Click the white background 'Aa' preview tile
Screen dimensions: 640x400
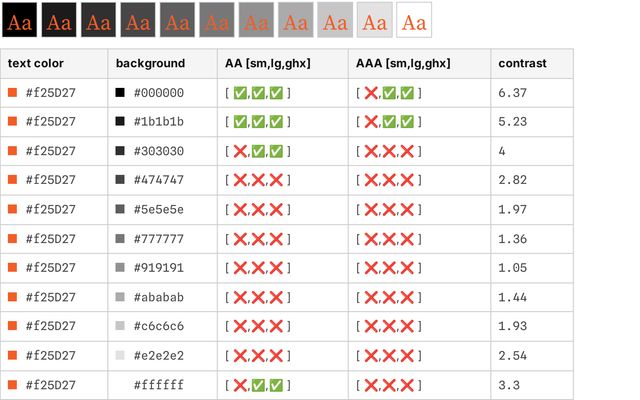414,20
